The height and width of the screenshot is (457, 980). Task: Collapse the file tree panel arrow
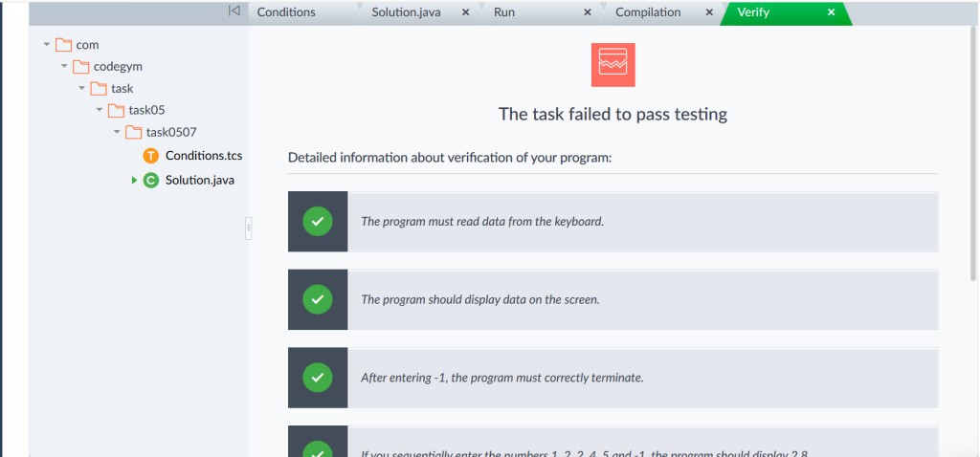234,11
